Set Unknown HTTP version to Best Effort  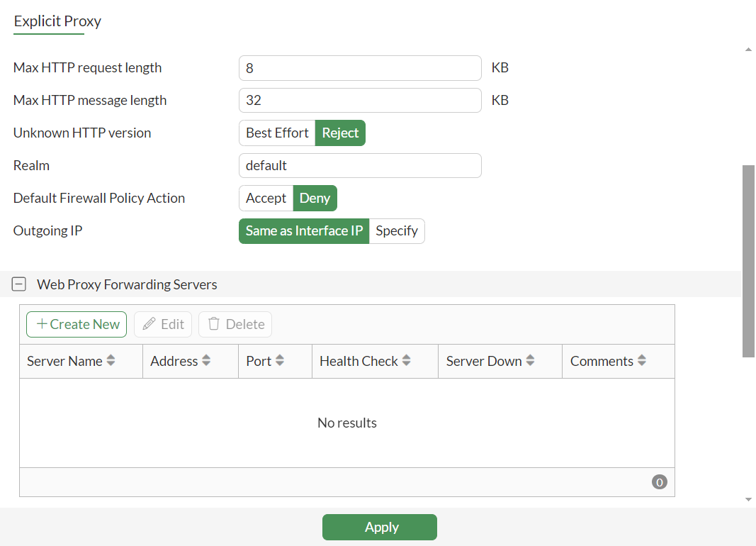coord(277,133)
